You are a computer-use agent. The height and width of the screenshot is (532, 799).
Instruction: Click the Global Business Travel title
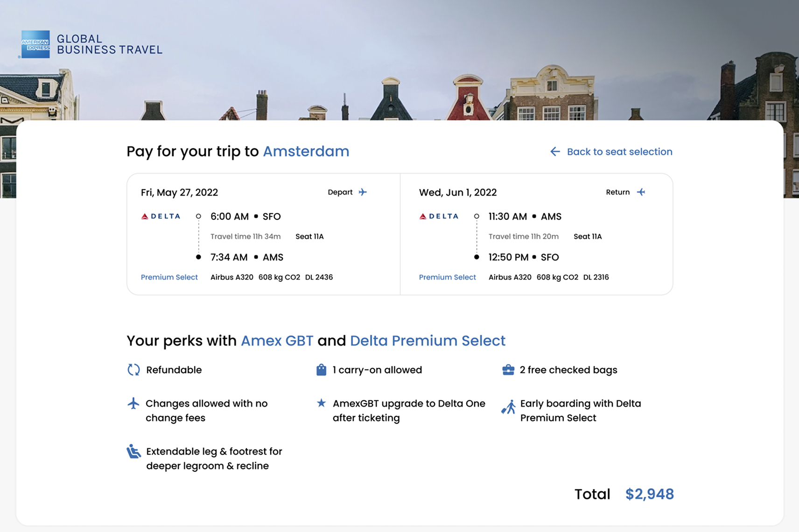[x=110, y=44]
